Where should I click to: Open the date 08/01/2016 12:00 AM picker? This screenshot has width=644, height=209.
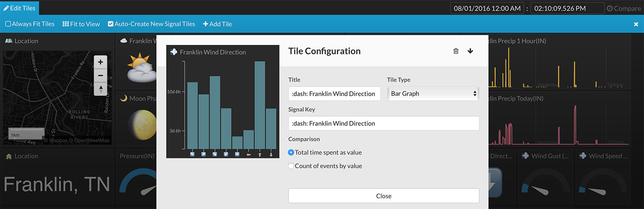pyautogui.click(x=487, y=9)
